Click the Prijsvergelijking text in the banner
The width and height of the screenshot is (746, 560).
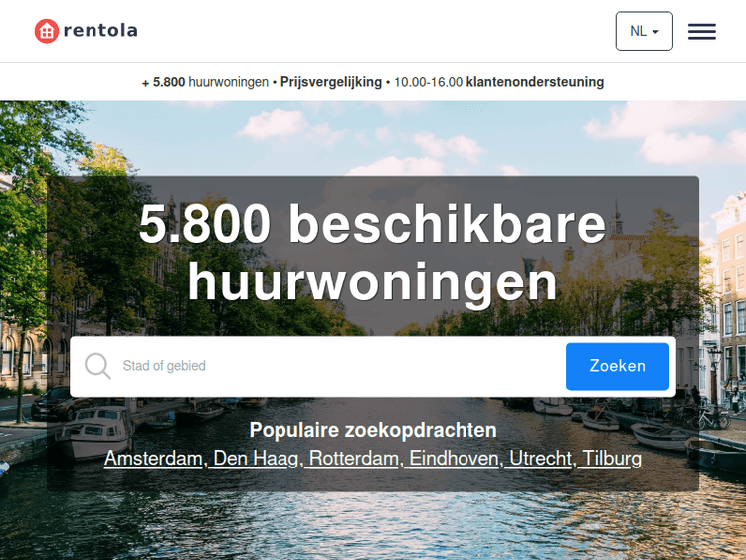click(x=331, y=82)
